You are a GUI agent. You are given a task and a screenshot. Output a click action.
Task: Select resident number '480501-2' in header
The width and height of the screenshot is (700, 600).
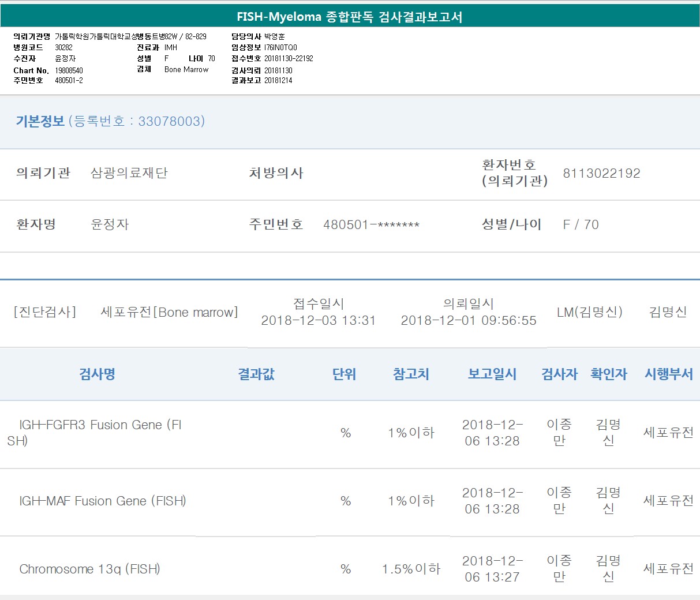pyautogui.click(x=69, y=80)
